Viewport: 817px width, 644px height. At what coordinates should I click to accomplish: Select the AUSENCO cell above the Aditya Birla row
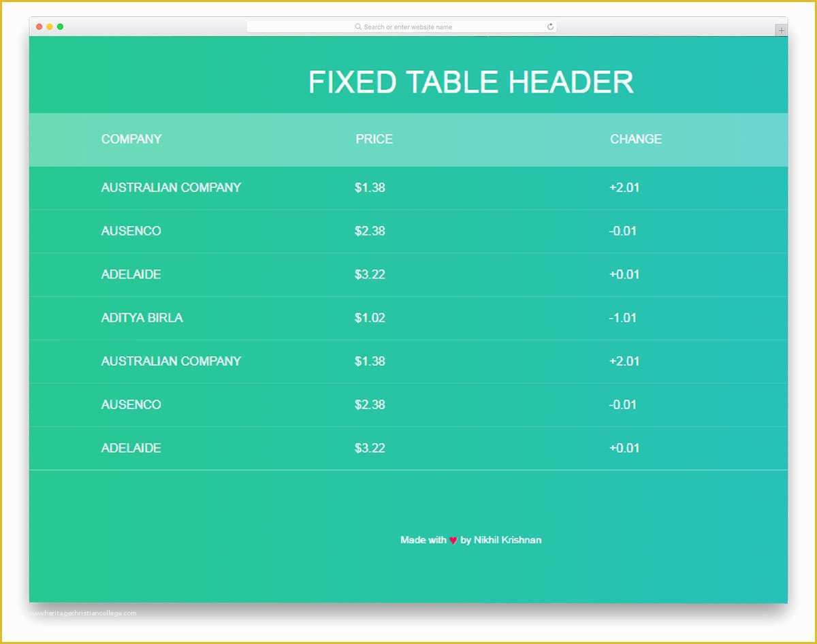(131, 231)
